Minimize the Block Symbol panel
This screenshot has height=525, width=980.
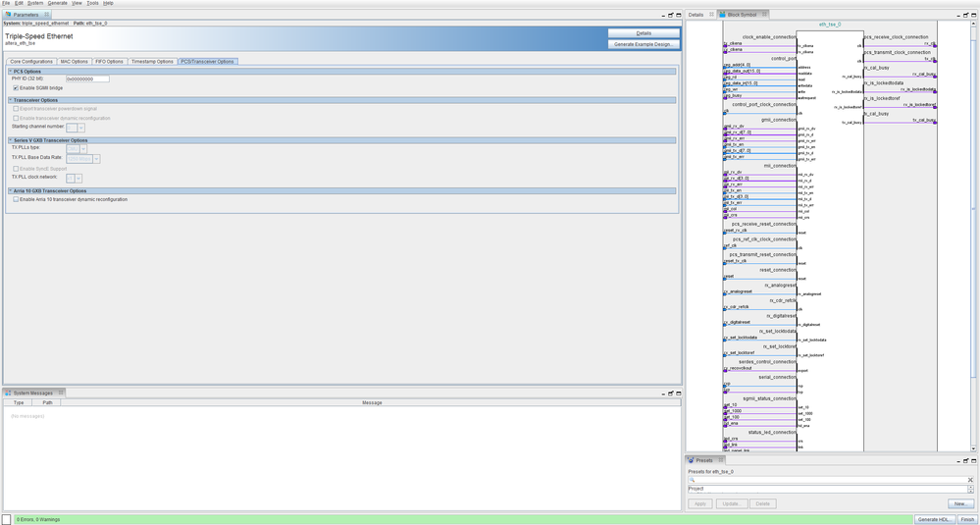(959, 15)
